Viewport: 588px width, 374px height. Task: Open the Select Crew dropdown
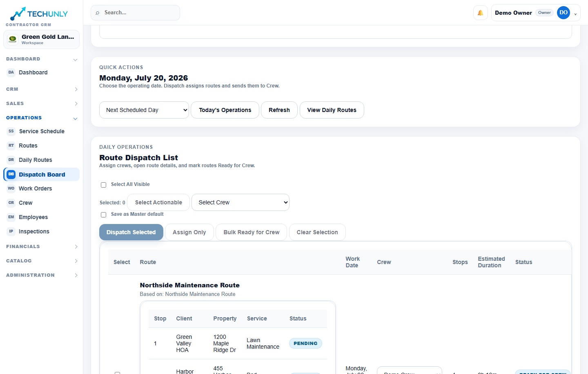coord(241,202)
